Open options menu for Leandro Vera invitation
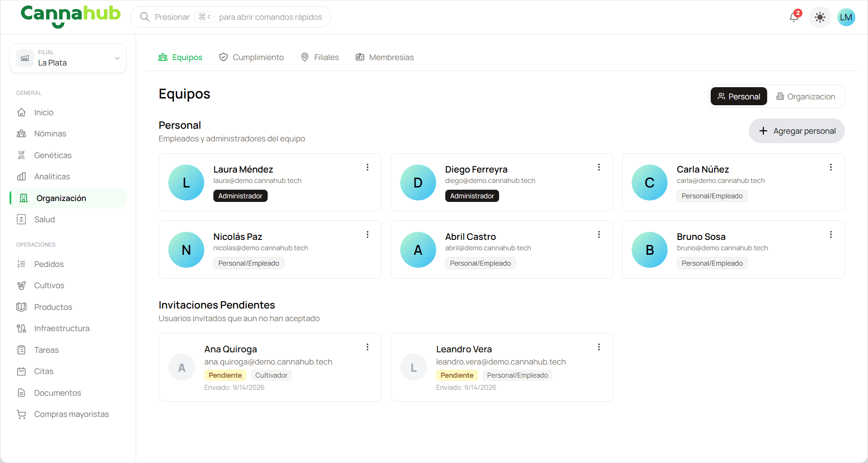This screenshot has height=463, width=868. coord(599,347)
